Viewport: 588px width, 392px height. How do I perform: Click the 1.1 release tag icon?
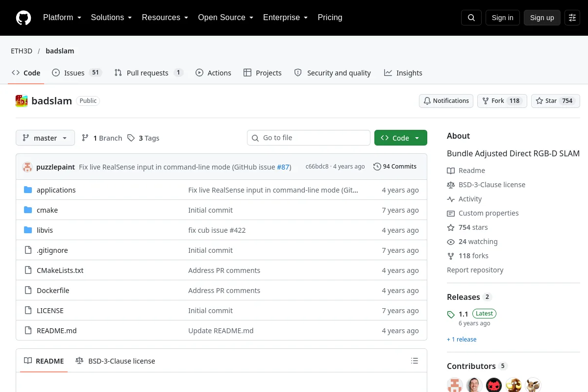(x=451, y=315)
